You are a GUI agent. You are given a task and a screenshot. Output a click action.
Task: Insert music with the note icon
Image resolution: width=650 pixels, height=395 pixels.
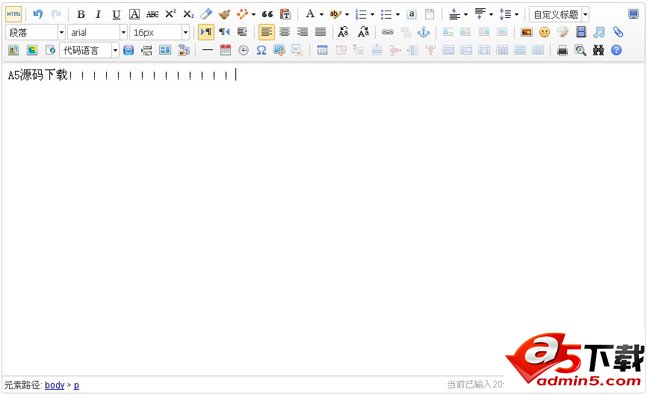click(599, 32)
